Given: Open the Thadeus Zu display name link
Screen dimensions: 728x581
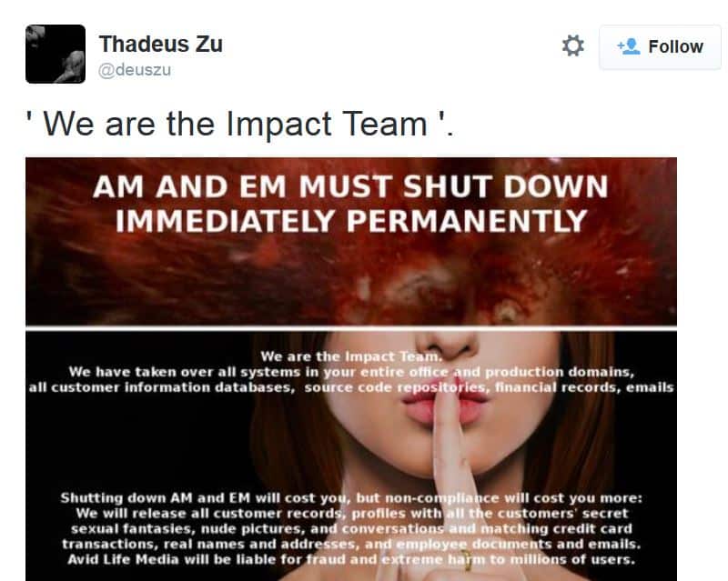Looking at the screenshot, I should click(161, 44).
